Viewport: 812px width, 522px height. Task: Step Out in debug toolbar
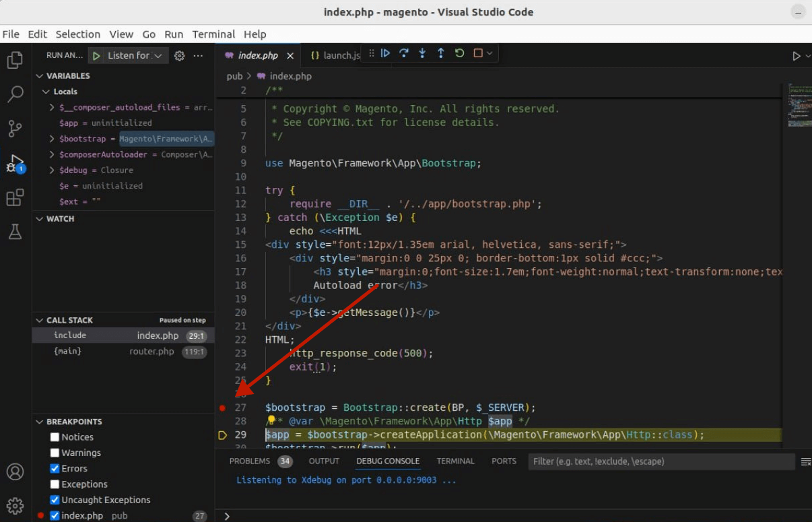[441, 53]
